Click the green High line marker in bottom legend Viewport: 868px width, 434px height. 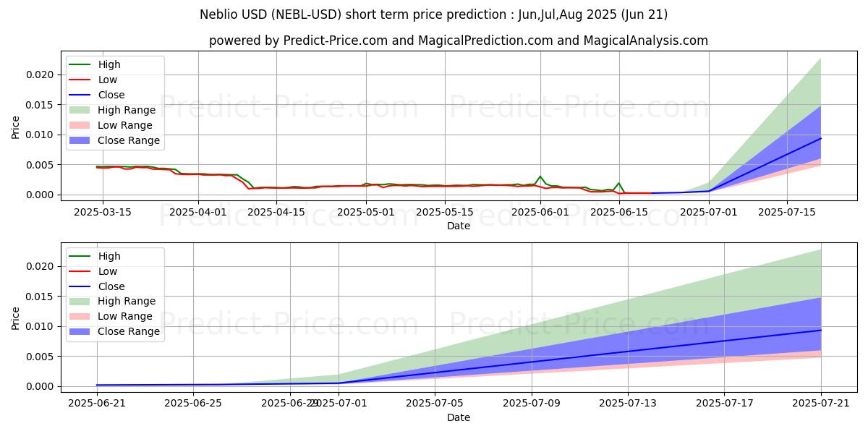(81, 257)
